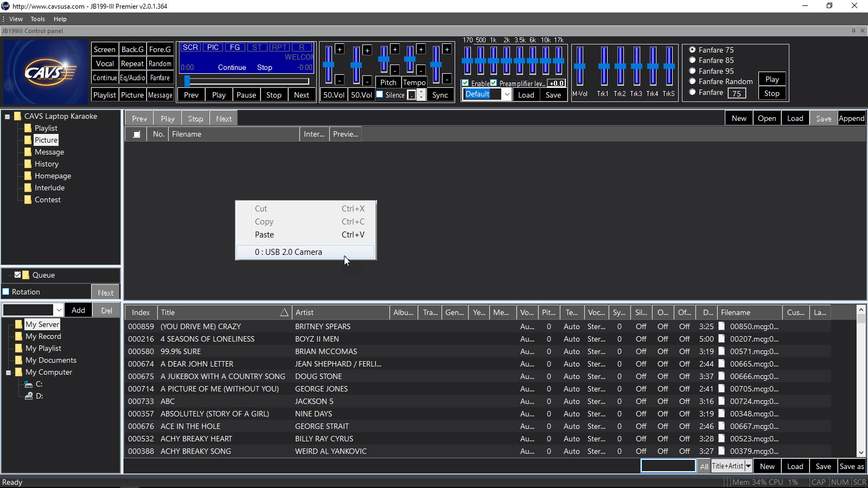Viewport: 868px width, 488px height.
Task: Click the Stop transport button beside Pause
Action: click(274, 95)
